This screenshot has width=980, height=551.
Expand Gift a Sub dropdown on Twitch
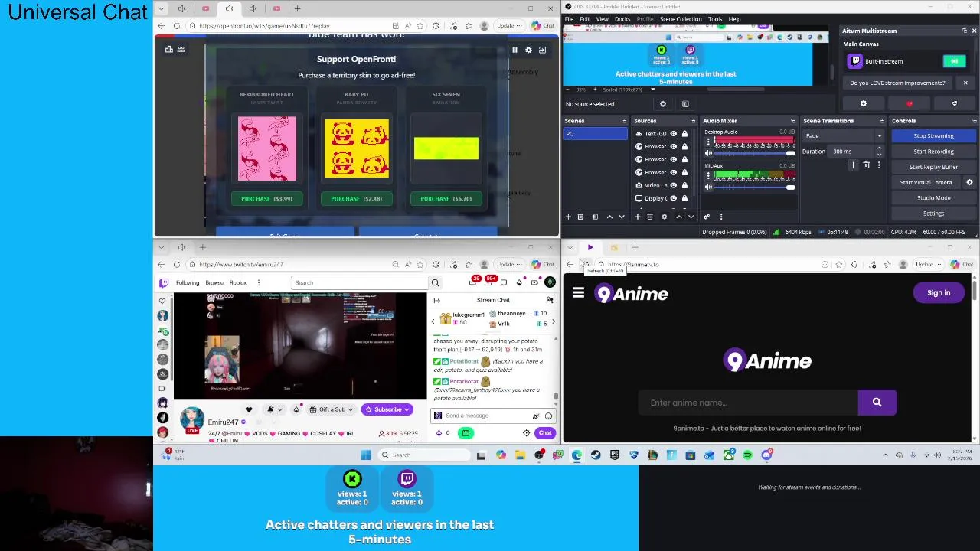point(351,409)
